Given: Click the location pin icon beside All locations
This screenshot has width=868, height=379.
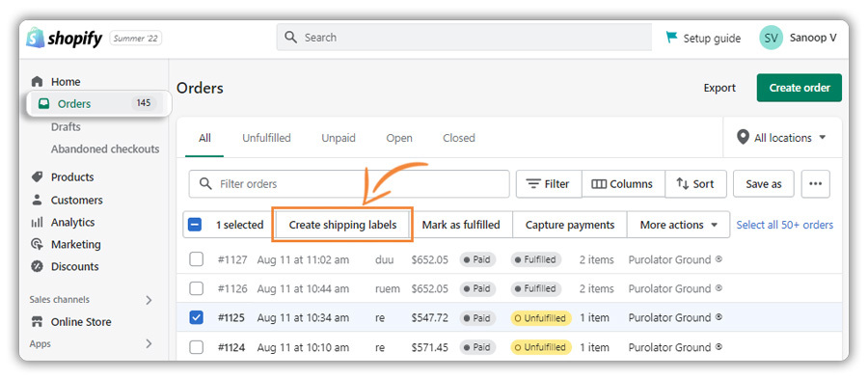Looking at the screenshot, I should pos(743,137).
